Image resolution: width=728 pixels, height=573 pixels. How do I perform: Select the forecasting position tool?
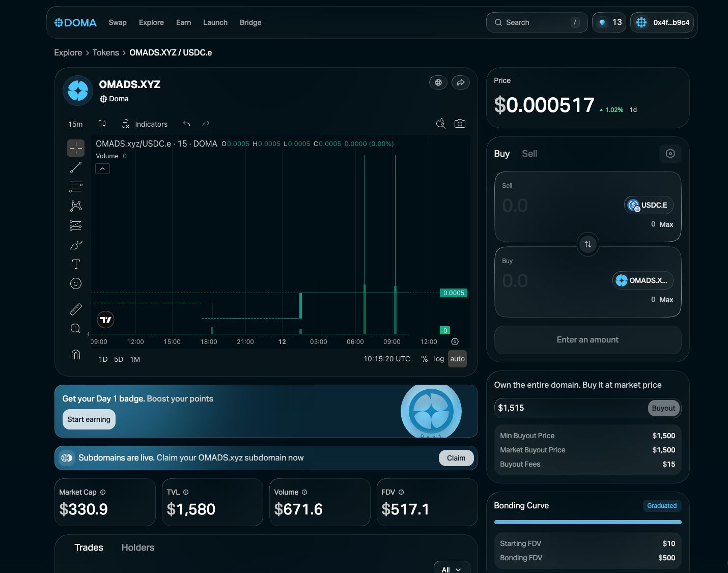tap(76, 225)
